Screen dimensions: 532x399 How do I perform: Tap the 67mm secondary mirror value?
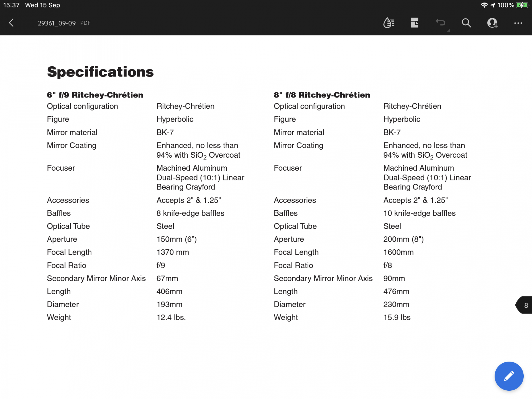point(167,278)
